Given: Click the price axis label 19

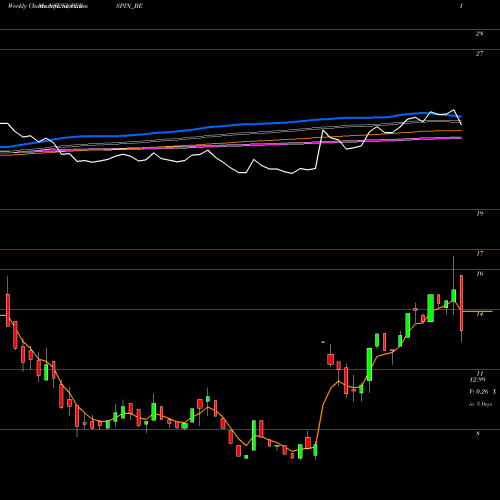Looking at the screenshot, I should click(x=479, y=214).
